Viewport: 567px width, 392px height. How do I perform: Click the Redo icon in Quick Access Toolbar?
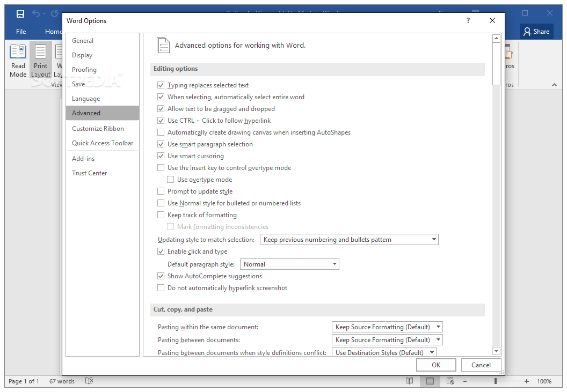coord(55,14)
